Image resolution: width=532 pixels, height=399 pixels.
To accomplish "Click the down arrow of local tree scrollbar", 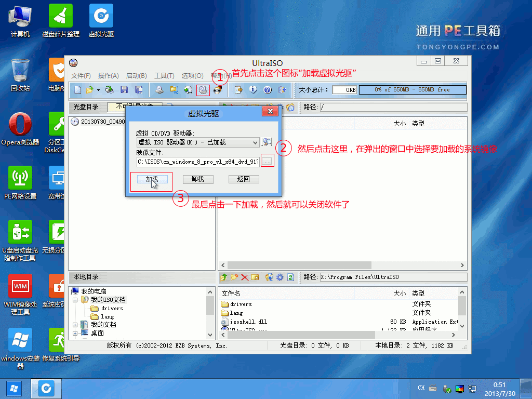I will (x=210, y=335).
